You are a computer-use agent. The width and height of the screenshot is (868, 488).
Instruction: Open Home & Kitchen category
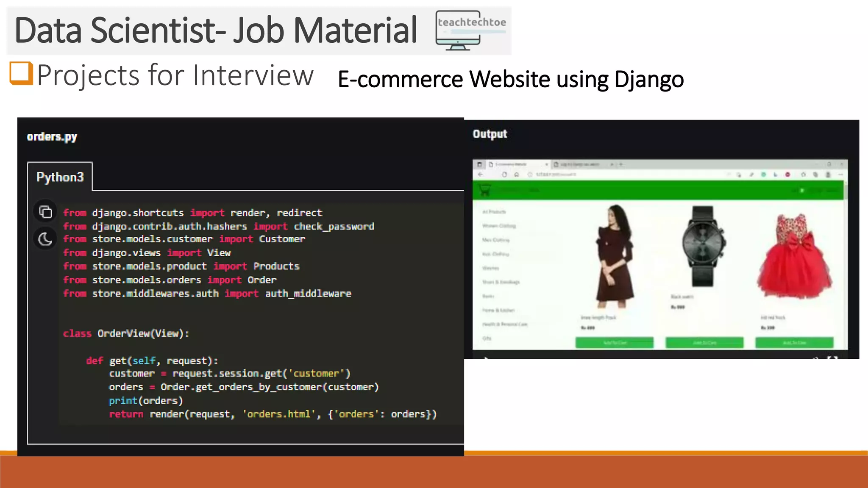(x=498, y=311)
